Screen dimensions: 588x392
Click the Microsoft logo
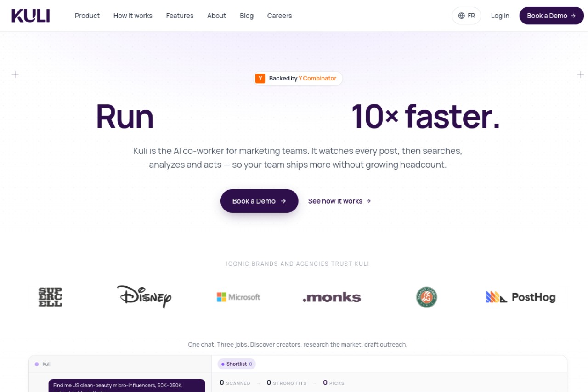click(238, 297)
